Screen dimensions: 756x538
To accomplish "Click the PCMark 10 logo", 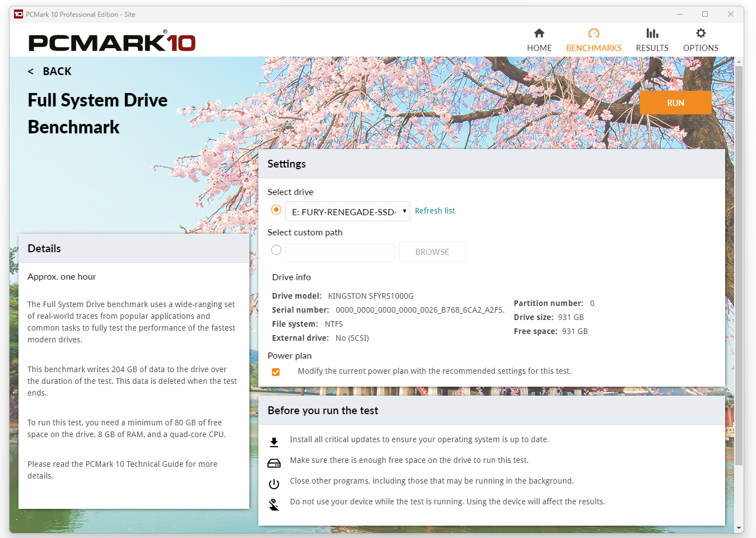I will click(x=112, y=41).
